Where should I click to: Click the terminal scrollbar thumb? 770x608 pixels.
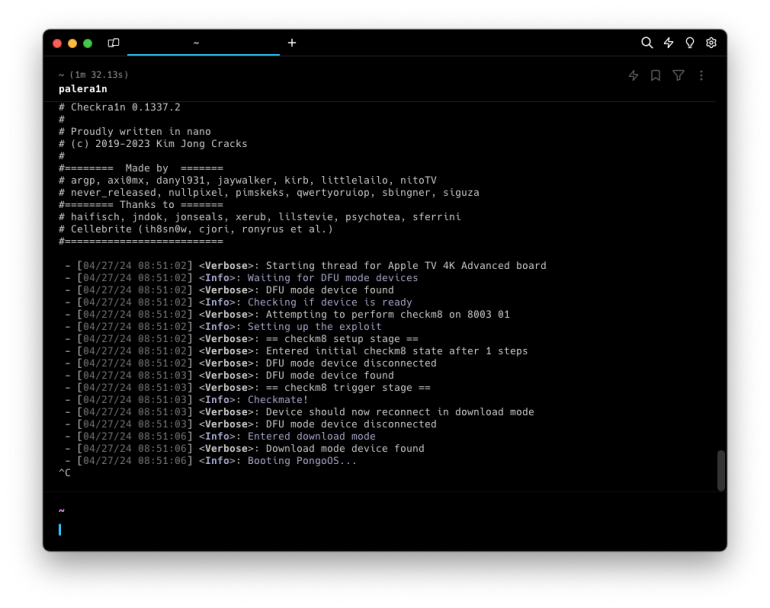point(720,470)
